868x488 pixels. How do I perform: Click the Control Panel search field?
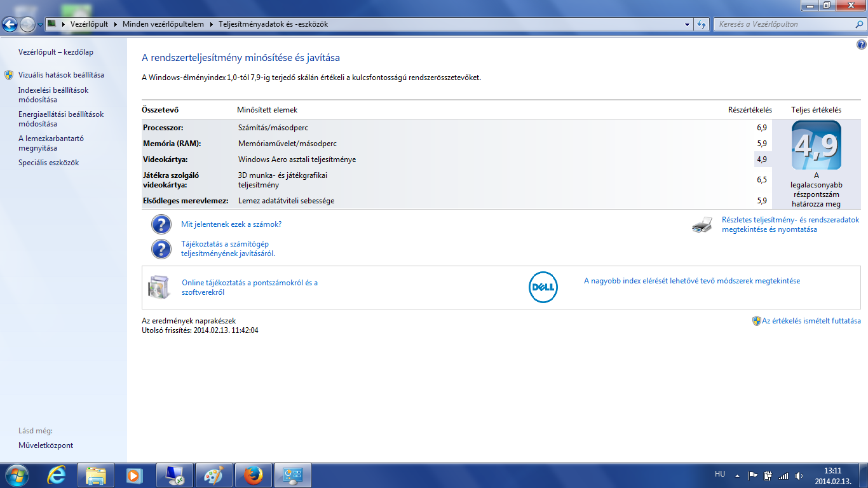pyautogui.click(x=785, y=24)
